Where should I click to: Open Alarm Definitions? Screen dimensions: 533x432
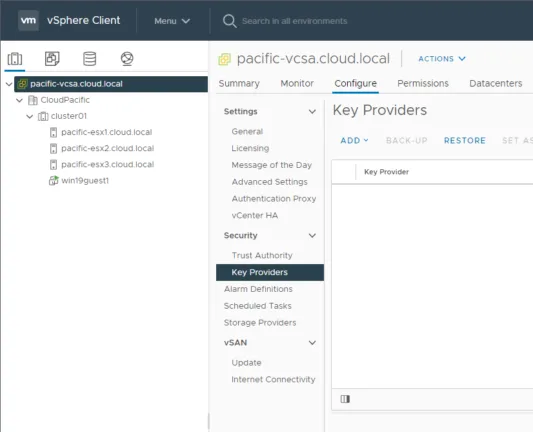pos(258,289)
